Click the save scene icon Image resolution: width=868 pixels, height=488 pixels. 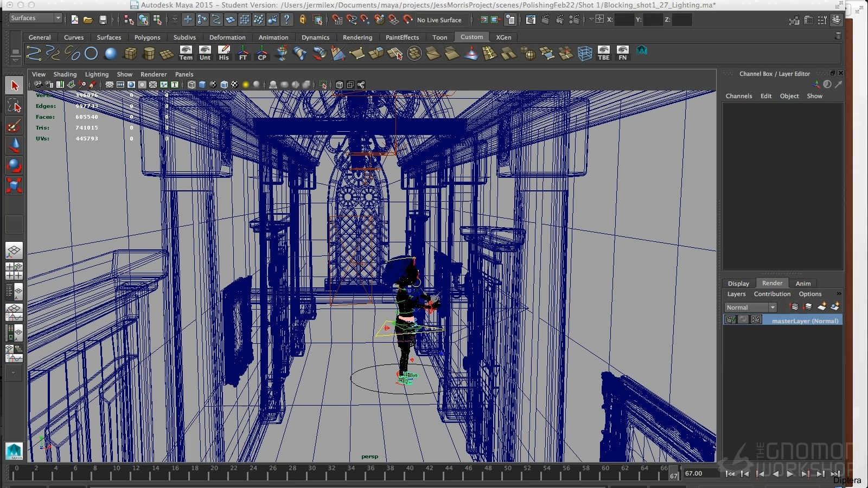tap(103, 20)
